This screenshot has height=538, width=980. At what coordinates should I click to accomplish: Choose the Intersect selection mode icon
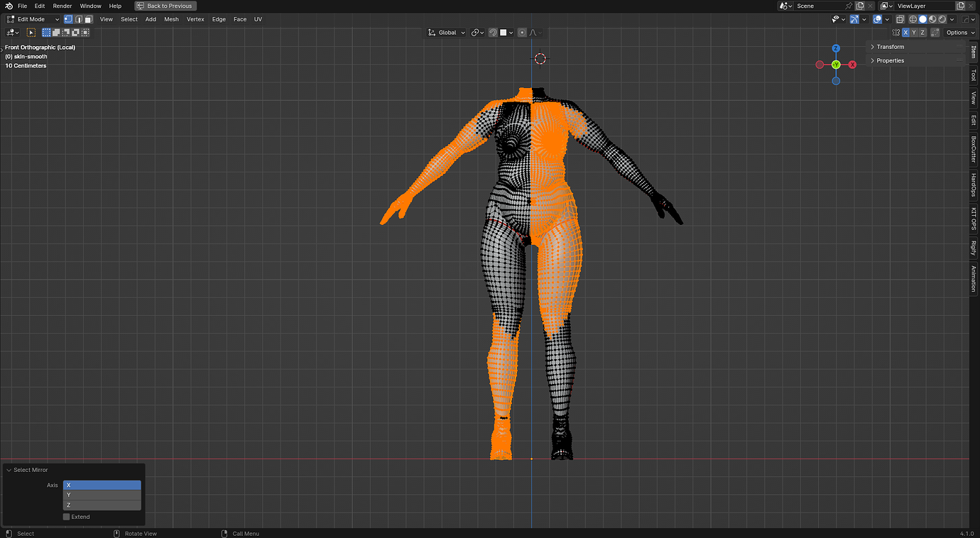[85, 32]
